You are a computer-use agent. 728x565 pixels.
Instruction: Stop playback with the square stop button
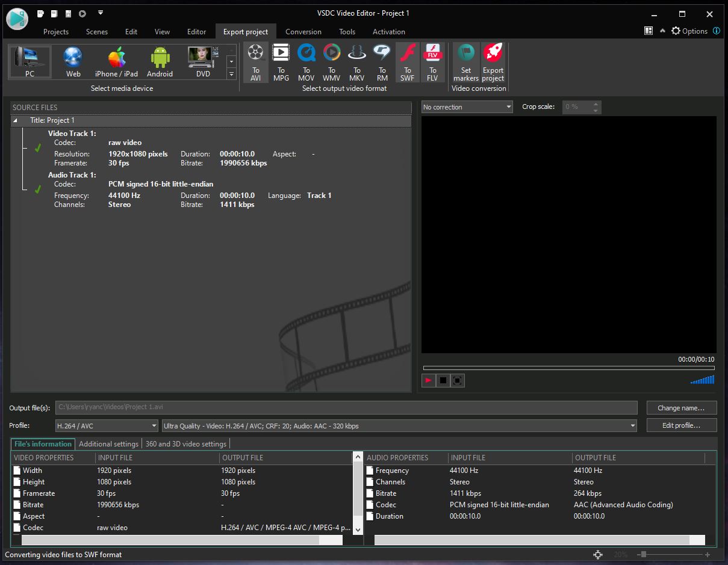click(443, 380)
